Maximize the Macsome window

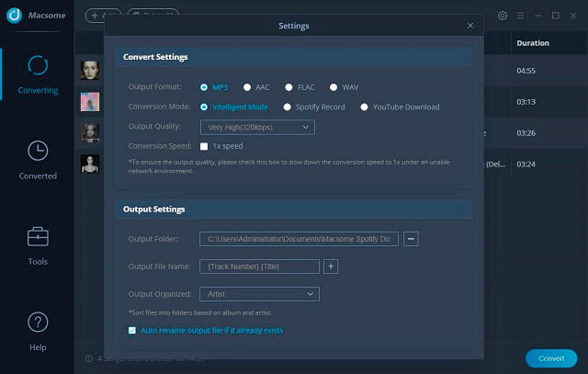pyautogui.click(x=555, y=16)
